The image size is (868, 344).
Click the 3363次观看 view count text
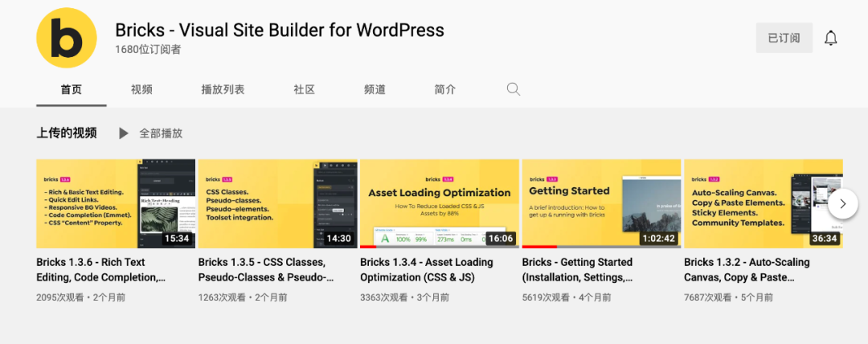[x=384, y=297]
